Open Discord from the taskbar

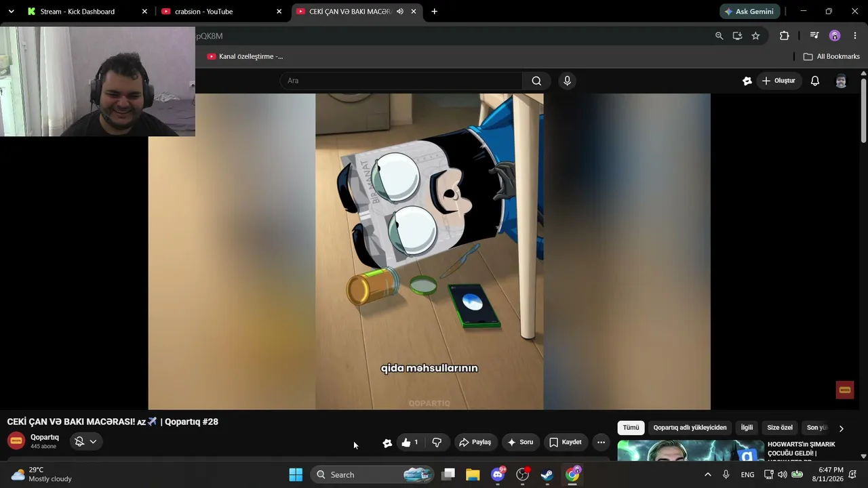point(498,474)
